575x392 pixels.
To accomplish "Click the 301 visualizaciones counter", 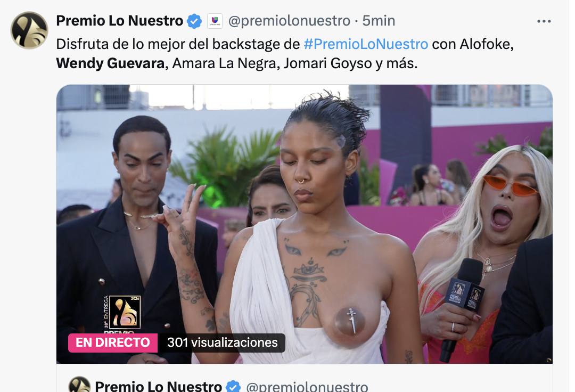I will click(x=222, y=342).
